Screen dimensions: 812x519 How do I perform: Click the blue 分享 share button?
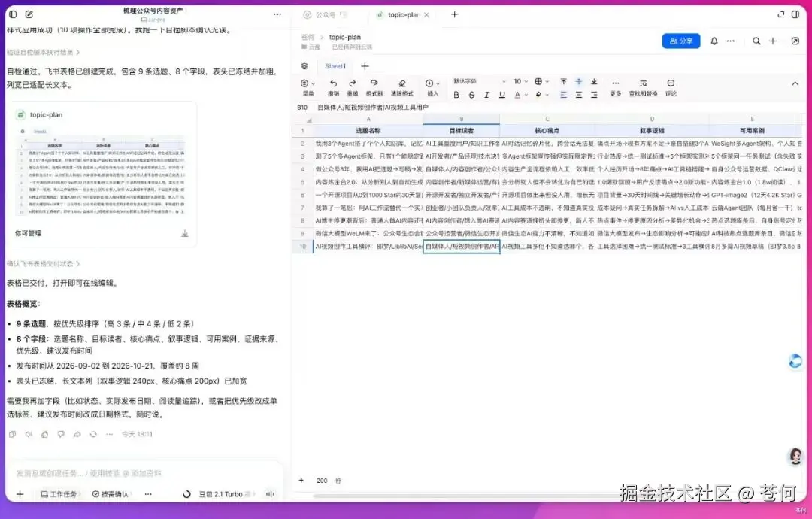click(681, 41)
